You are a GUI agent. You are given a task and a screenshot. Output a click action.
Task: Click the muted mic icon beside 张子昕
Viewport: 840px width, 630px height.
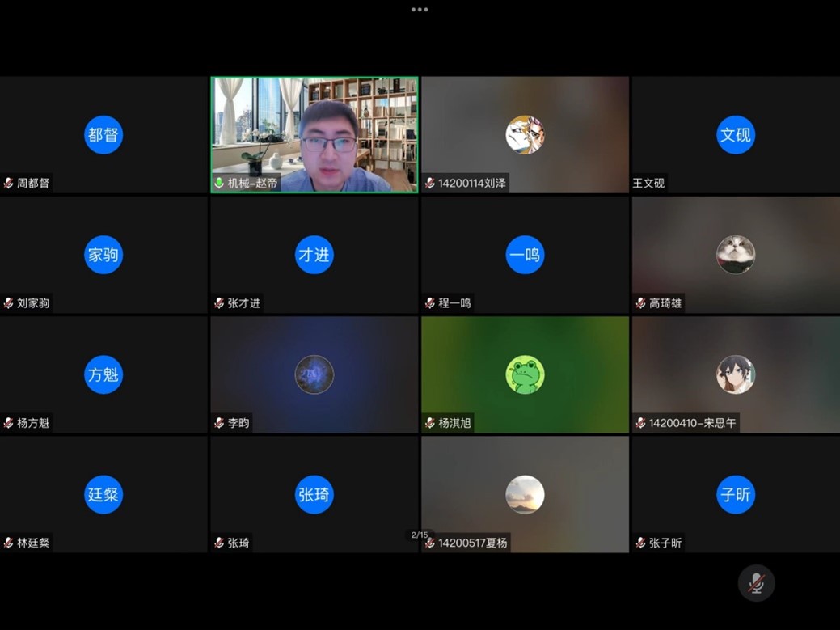tap(640, 543)
